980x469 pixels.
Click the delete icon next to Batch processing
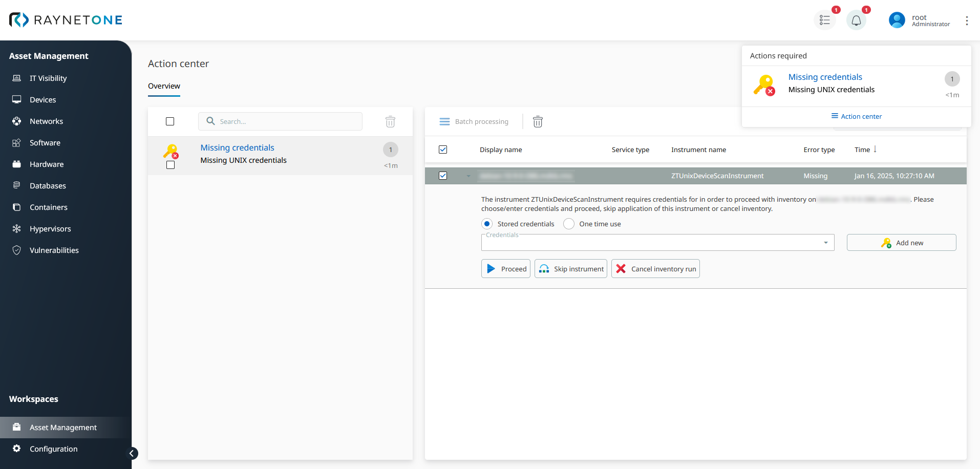tap(538, 122)
